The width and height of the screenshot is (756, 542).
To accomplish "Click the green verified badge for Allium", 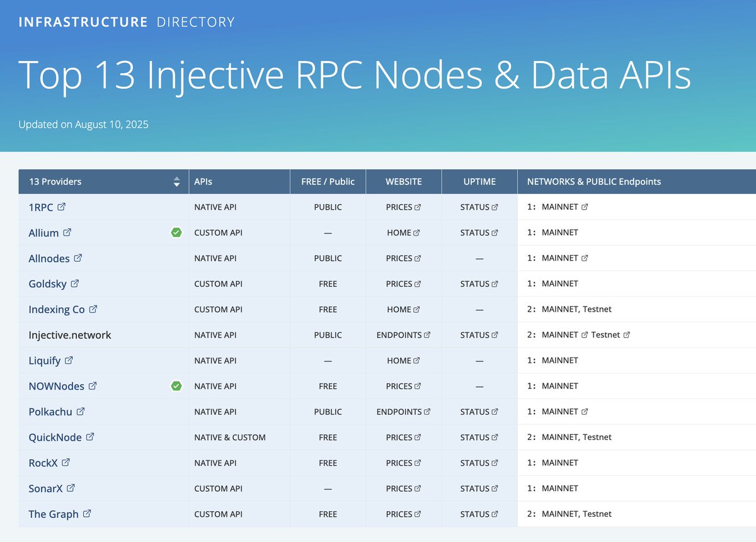I will (x=176, y=233).
